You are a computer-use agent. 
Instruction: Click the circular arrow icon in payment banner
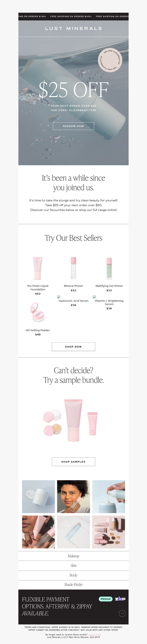click(122, 613)
